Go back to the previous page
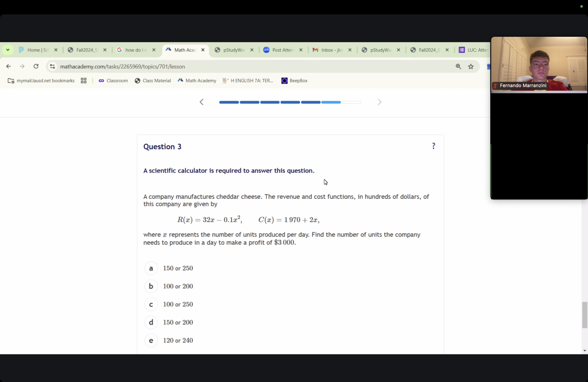Image resolution: width=588 pixels, height=382 pixels. pyautogui.click(x=8, y=67)
